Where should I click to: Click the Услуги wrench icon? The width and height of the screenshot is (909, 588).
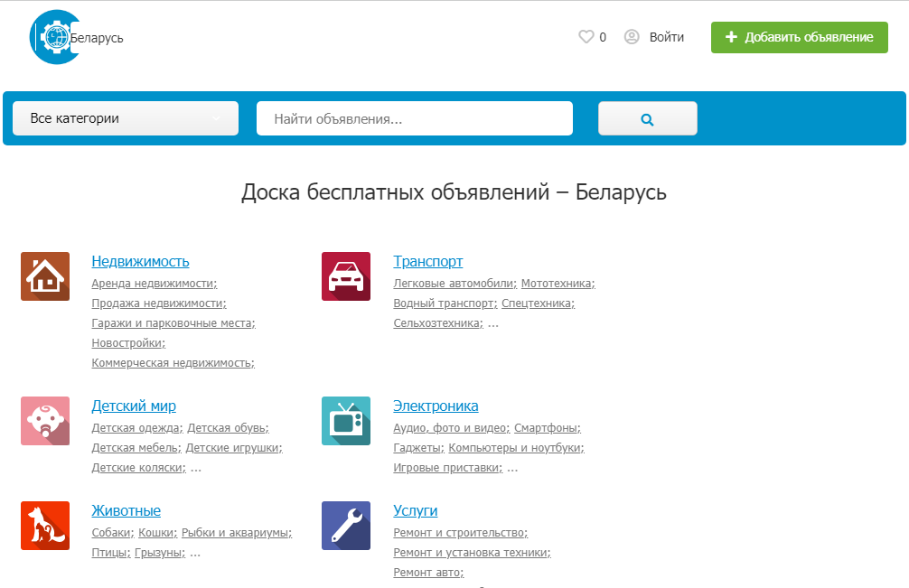[x=346, y=526]
